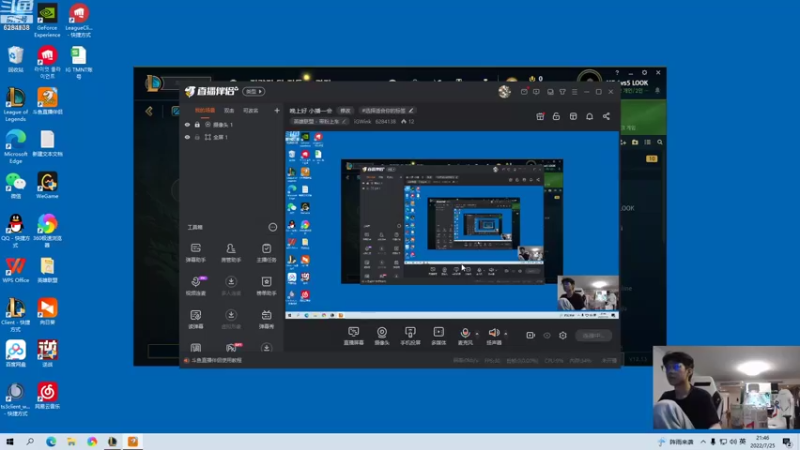Open the gift box icon above preview

point(540,116)
